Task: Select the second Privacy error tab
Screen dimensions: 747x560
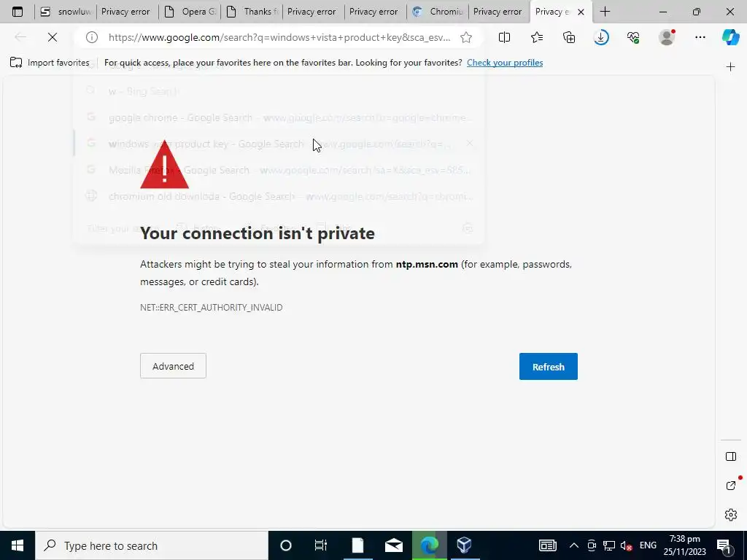Action: click(314, 12)
